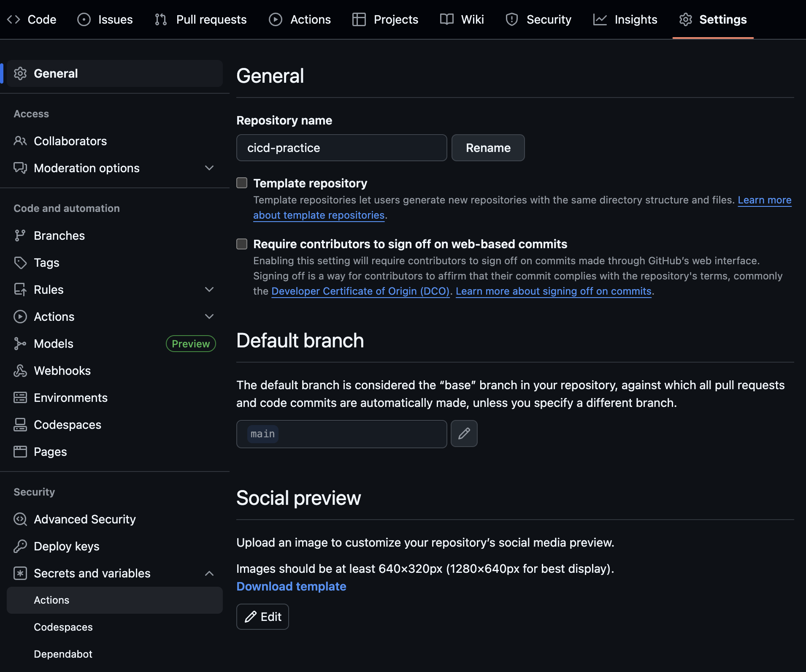Open the Wiki tab
806x672 pixels.
pos(462,19)
